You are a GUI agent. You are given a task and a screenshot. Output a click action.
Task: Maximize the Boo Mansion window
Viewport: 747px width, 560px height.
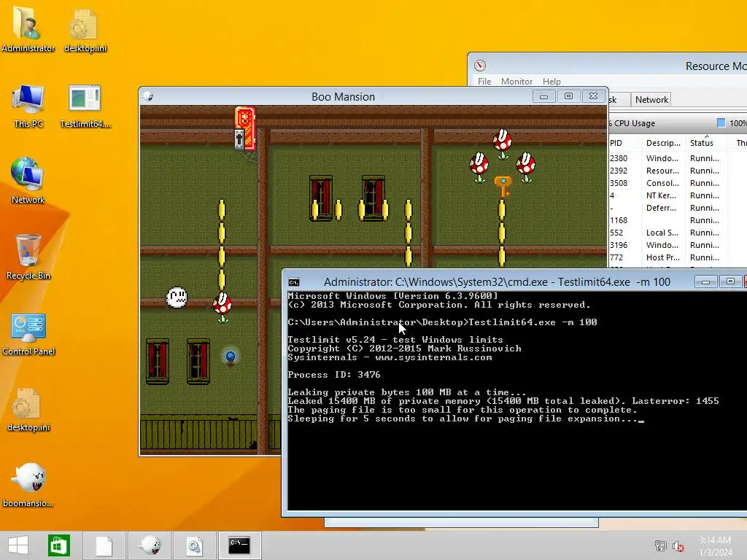click(568, 97)
